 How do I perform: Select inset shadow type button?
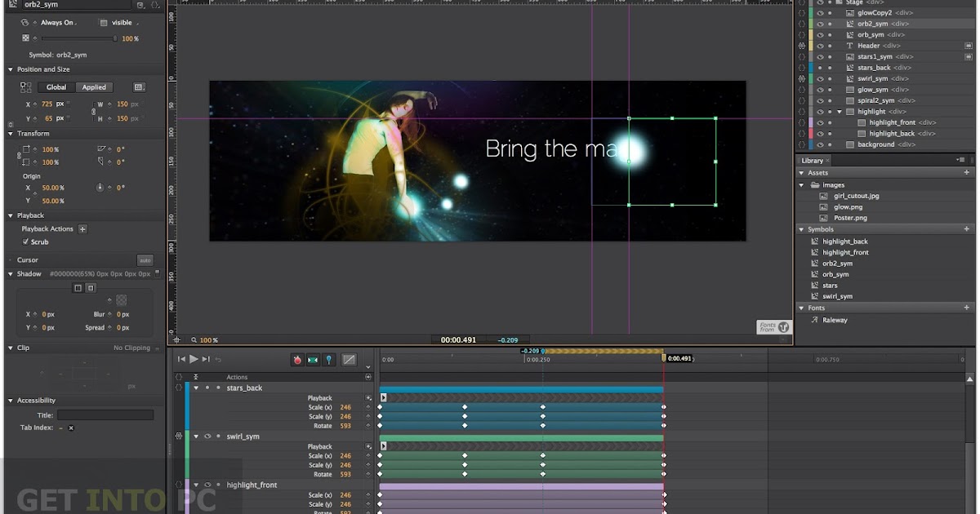click(91, 288)
